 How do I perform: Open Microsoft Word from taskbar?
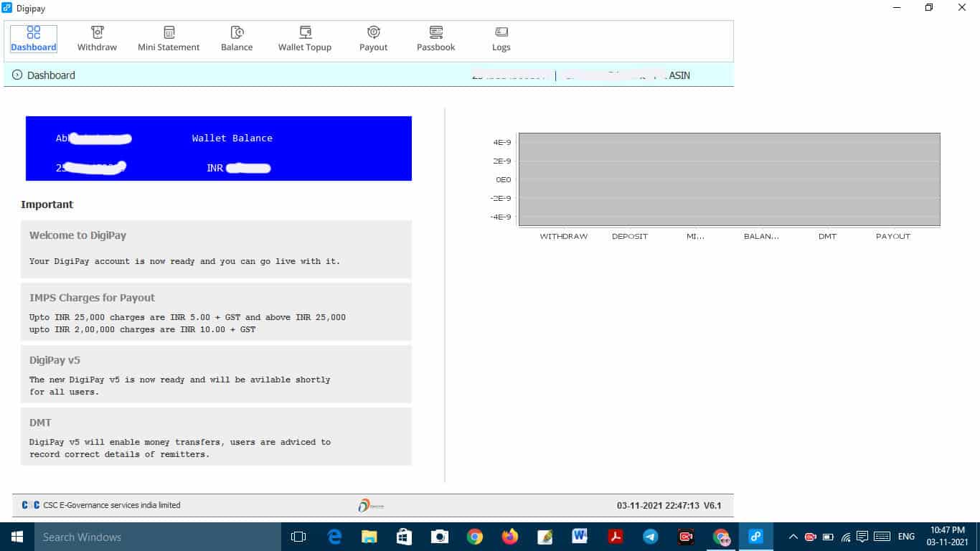tap(580, 537)
